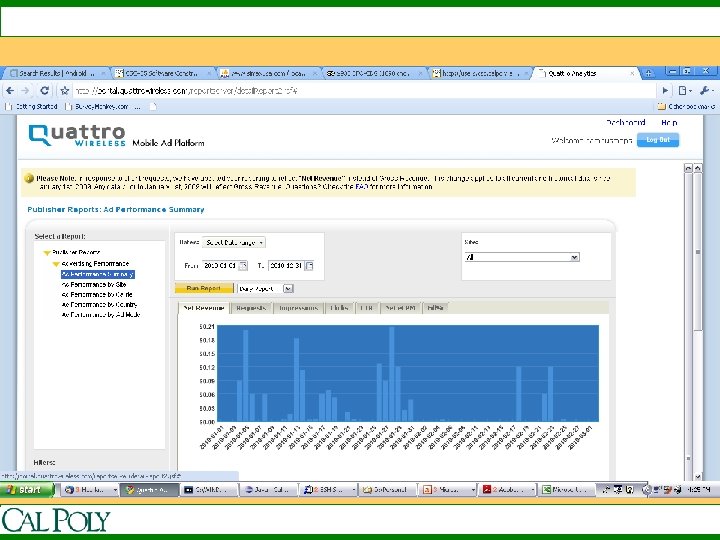Click the browser address bar
The height and width of the screenshot is (540, 720).
point(365,91)
